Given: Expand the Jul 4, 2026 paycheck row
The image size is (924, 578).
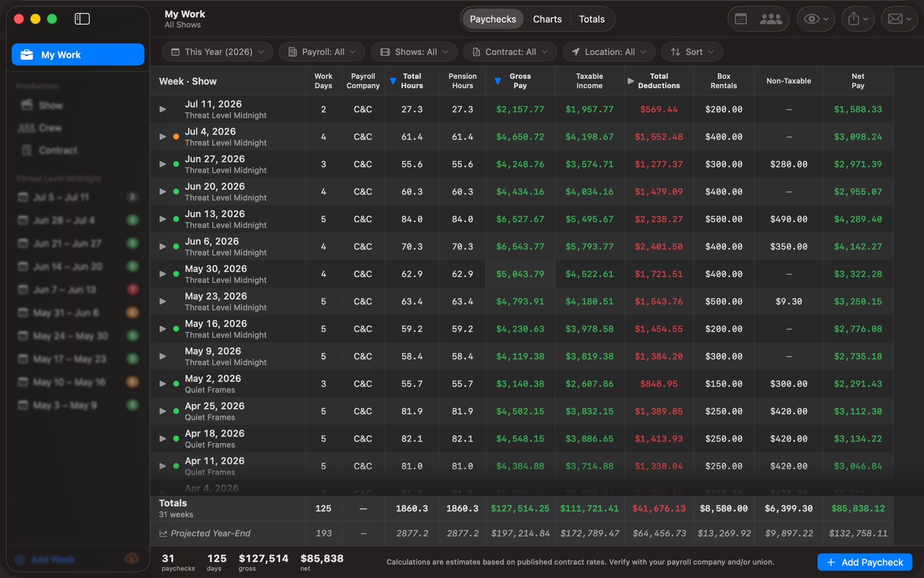Looking at the screenshot, I should 163,137.
